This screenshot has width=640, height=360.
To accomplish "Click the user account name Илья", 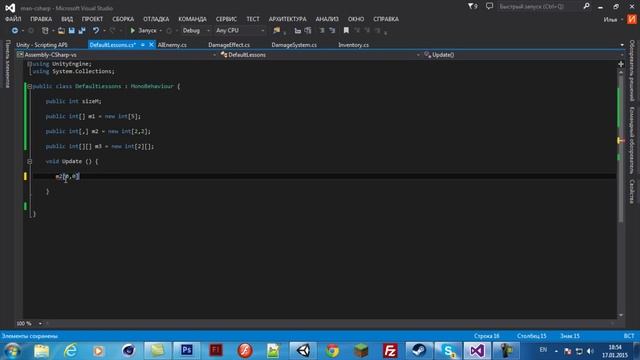I will 611,20.
